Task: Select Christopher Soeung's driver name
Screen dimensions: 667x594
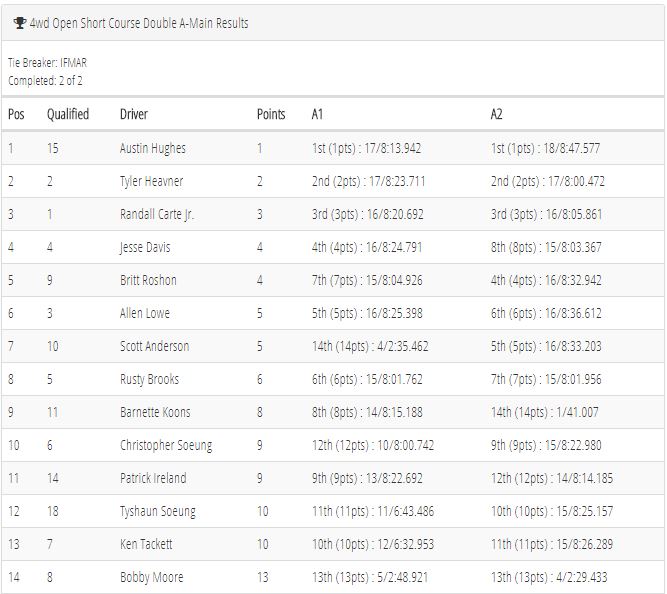Action: [x=166, y=445]
